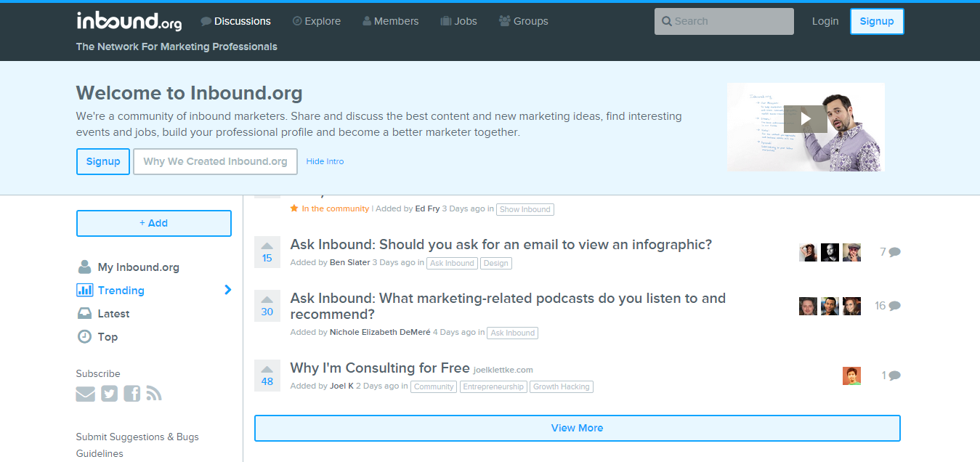Subscribe via the email icon
Image resolution: width=980 pixels, height=462 pixels.
point(86,394)
